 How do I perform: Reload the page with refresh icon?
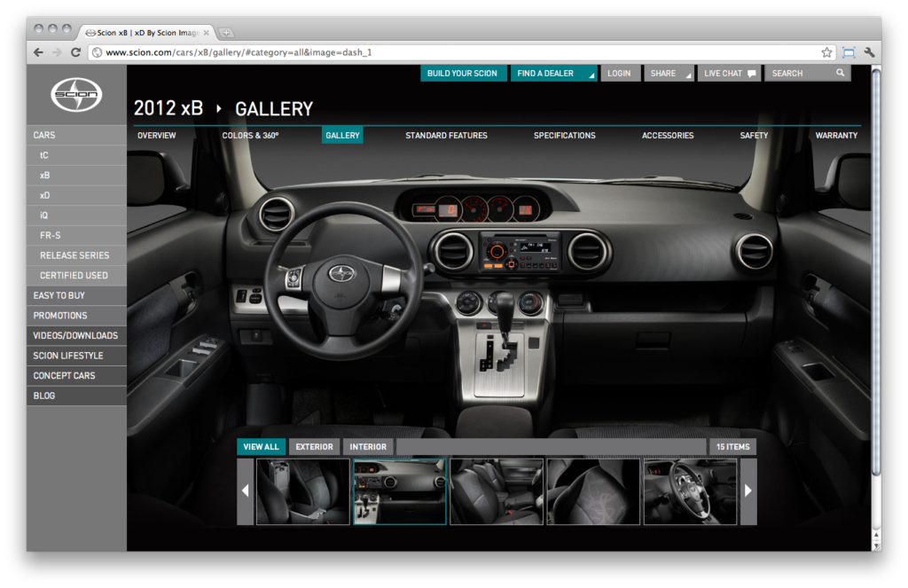(75, 52)
